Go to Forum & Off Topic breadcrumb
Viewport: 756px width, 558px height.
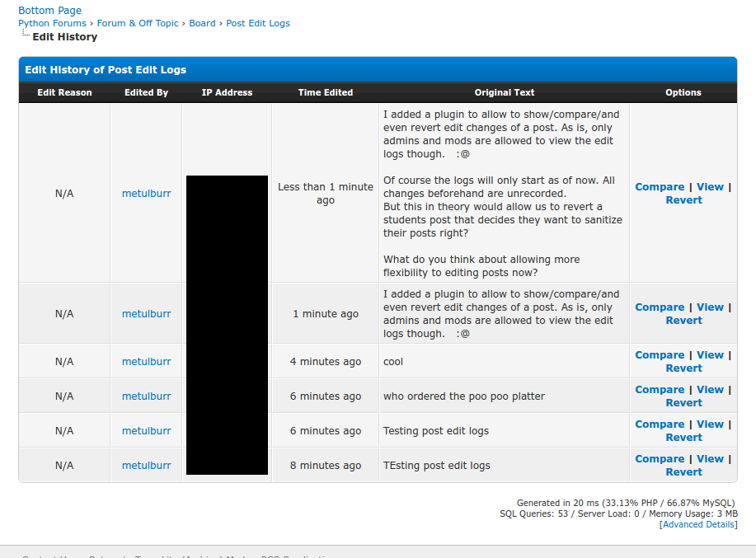138,23
